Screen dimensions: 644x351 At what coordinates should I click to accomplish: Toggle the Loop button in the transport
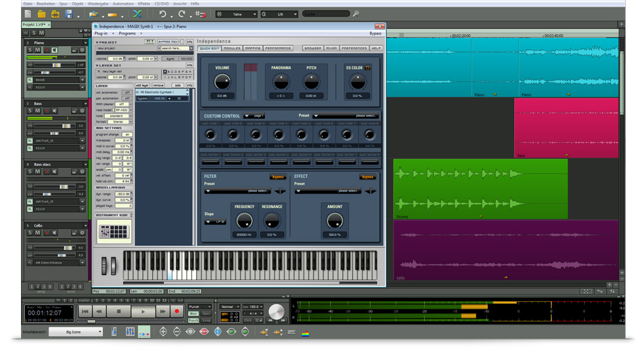point(206,320)
